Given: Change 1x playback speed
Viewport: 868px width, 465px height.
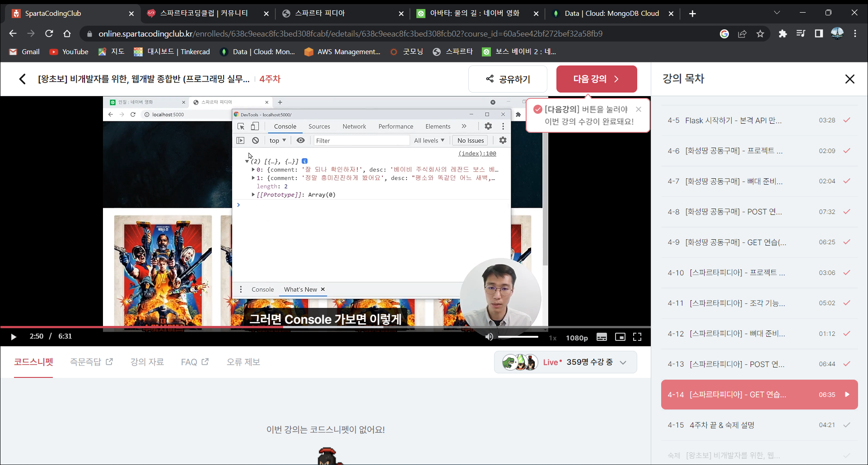Looking at the screenshot, I should (553, 338).
